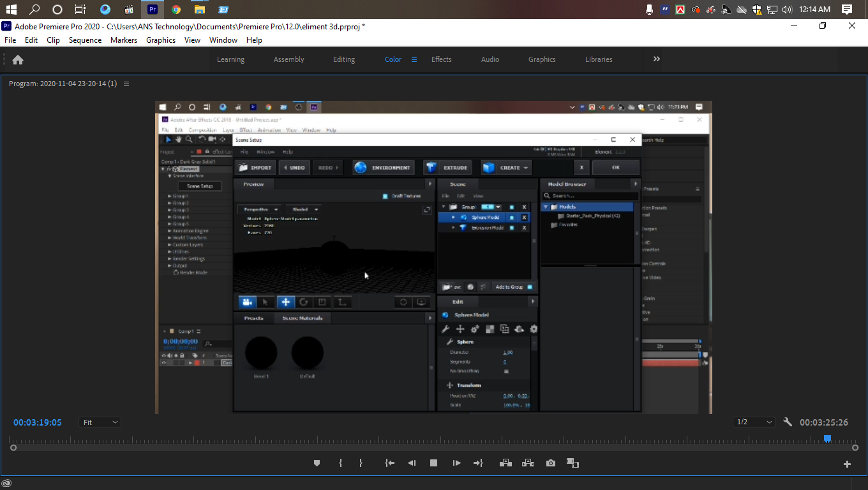This screenshot has width=868, height=490.
Task: Open Program Monitor settings wrench
Action: (x=788, y=422)
